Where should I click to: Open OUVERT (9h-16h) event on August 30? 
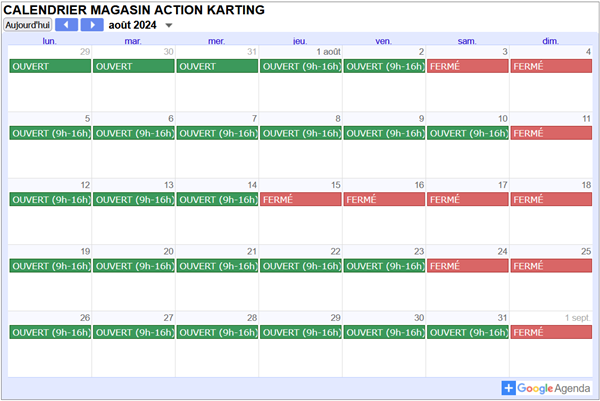[384, 332]
